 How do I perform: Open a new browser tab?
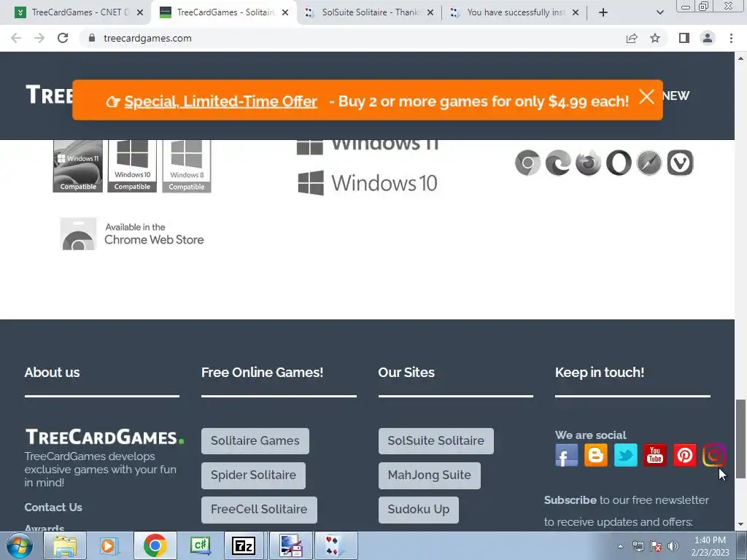(603, 12)
